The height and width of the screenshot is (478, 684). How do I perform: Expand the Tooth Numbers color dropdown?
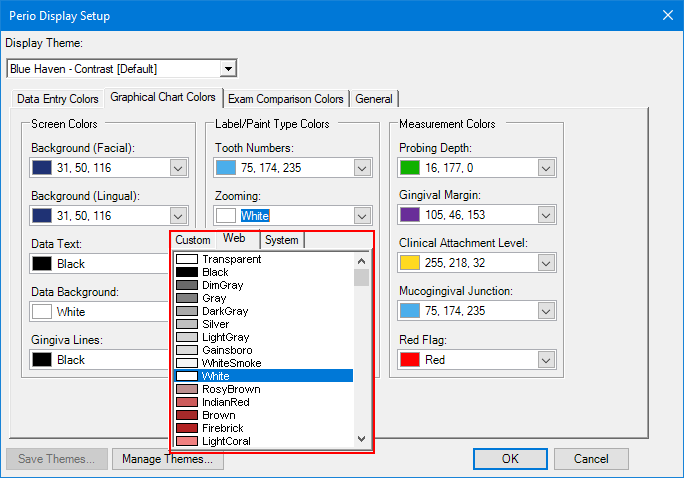(x=362, y=168)
